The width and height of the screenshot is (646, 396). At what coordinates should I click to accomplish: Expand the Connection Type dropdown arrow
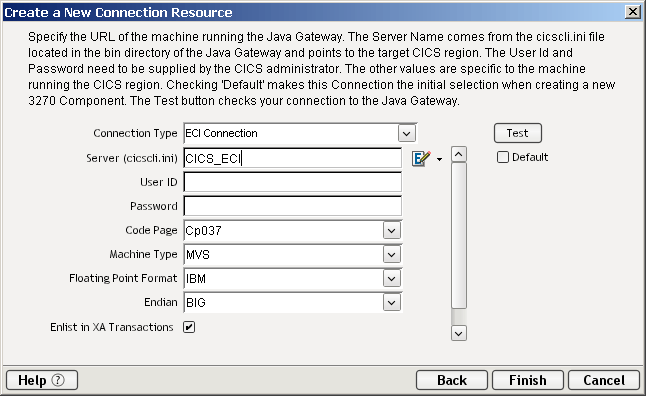coord(407,134)
